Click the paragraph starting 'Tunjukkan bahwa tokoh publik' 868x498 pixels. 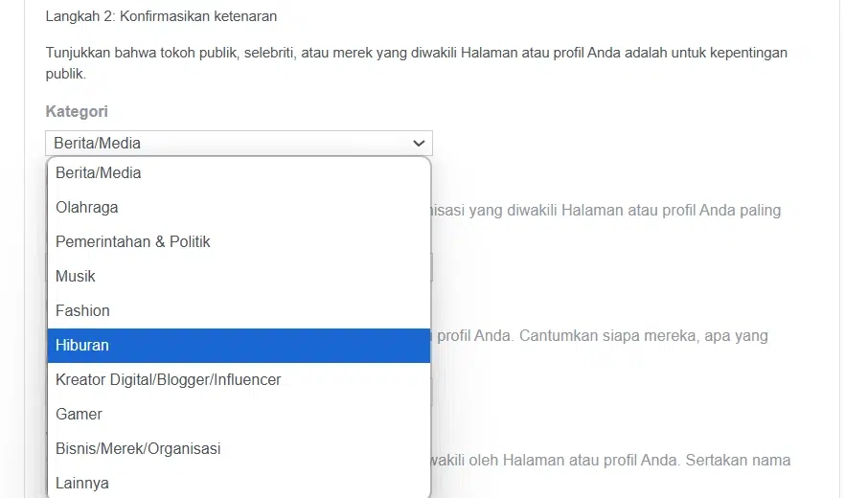pos(417,63)
